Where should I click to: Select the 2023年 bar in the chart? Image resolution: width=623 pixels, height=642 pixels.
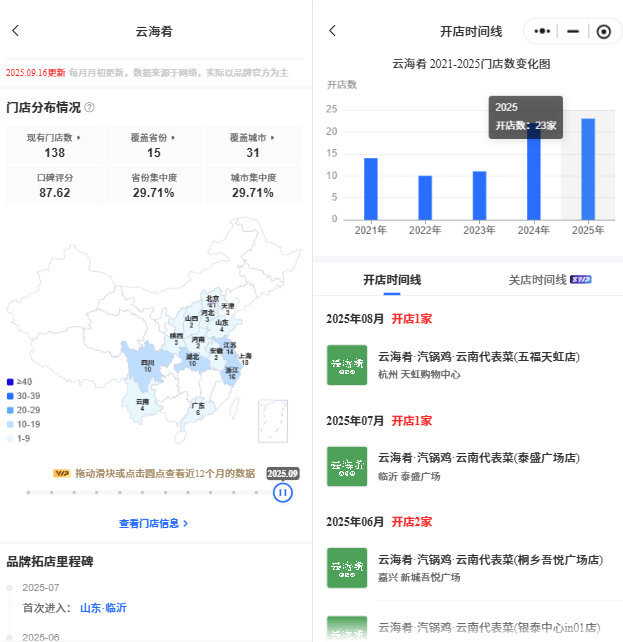[x=479, y=195]
